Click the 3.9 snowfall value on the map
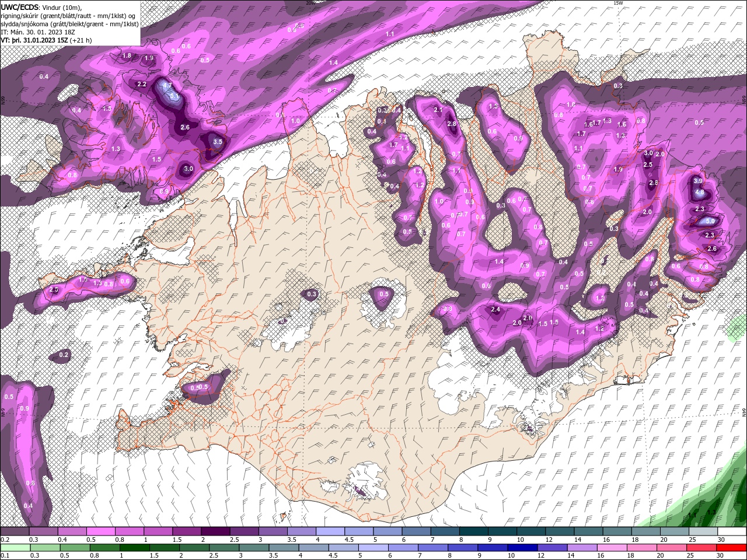Screen dimensions: 747x560 pyautogui.click(x=698, y=181)
